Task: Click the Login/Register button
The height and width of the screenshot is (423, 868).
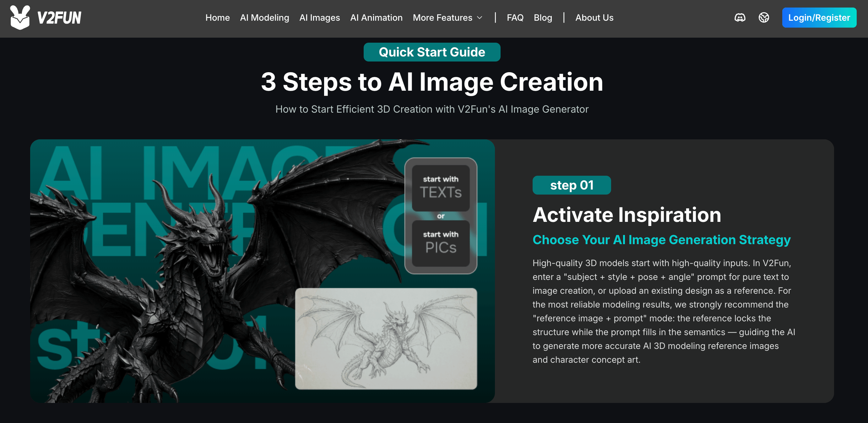Action: coord(819,18)
